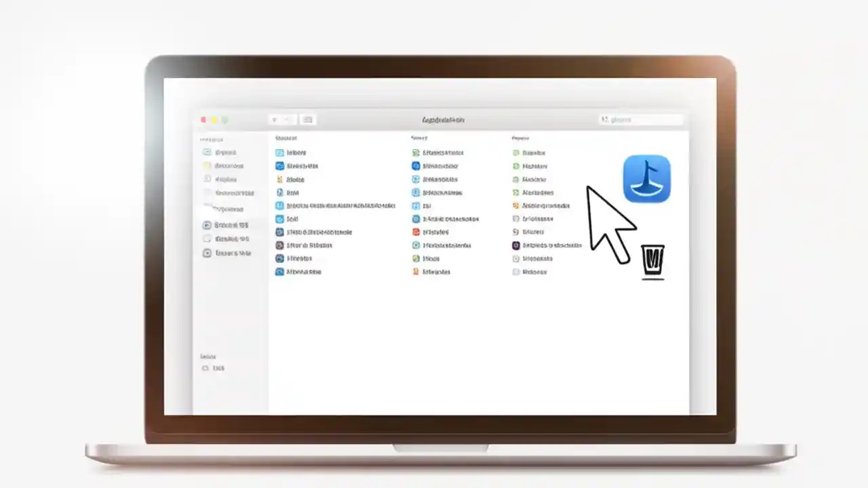868x488 pixels.
Task: Click the search field in the top-right toolbar
Action: [641, 119]
